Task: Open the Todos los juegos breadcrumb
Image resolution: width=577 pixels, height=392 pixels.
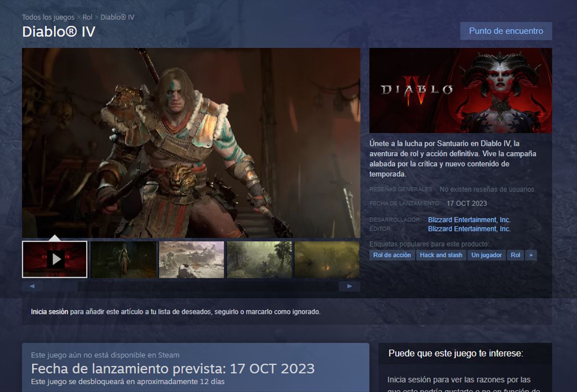Action: click(x=48, y=17)
